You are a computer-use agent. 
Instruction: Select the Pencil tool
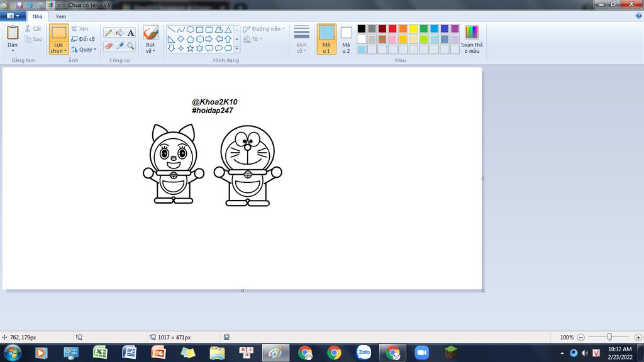pos(108,33)
